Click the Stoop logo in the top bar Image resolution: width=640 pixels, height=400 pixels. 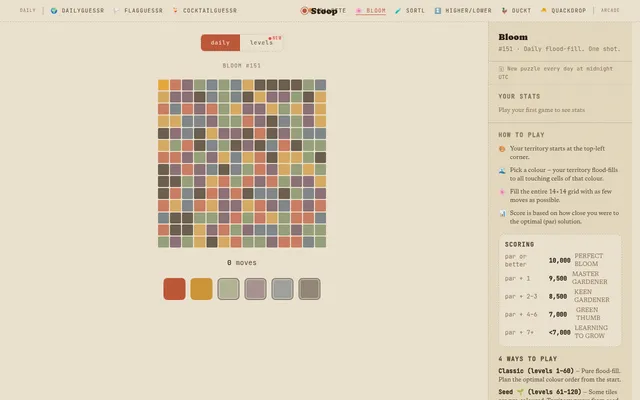coord(319,11)
